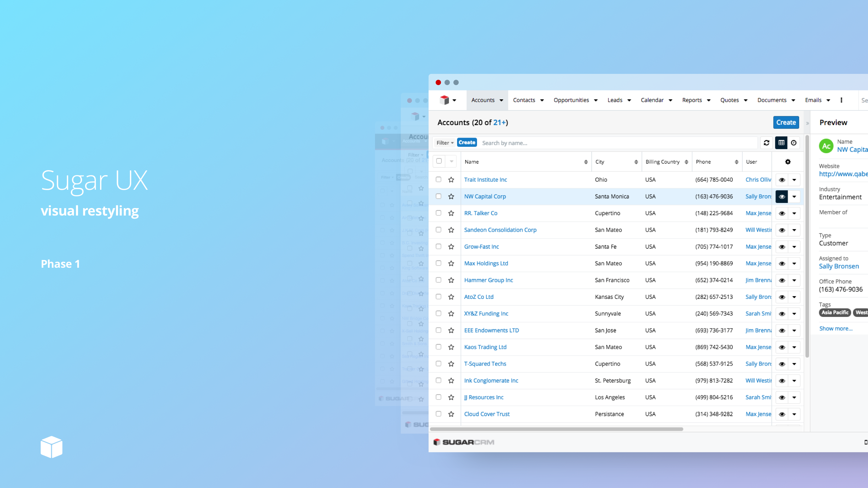The image size is (868, 488).
Task: Expand the row actions caret for Max Holdings Ltd
Action: (794, 263)
